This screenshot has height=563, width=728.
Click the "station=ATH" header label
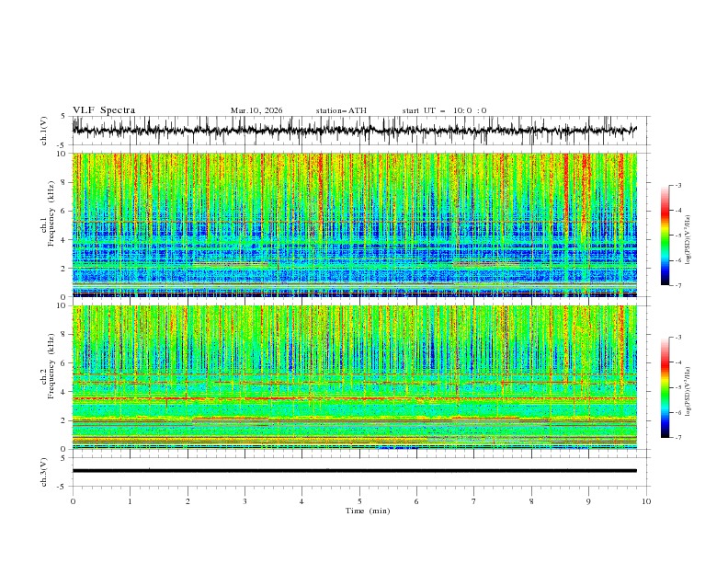tap(341, 110)
